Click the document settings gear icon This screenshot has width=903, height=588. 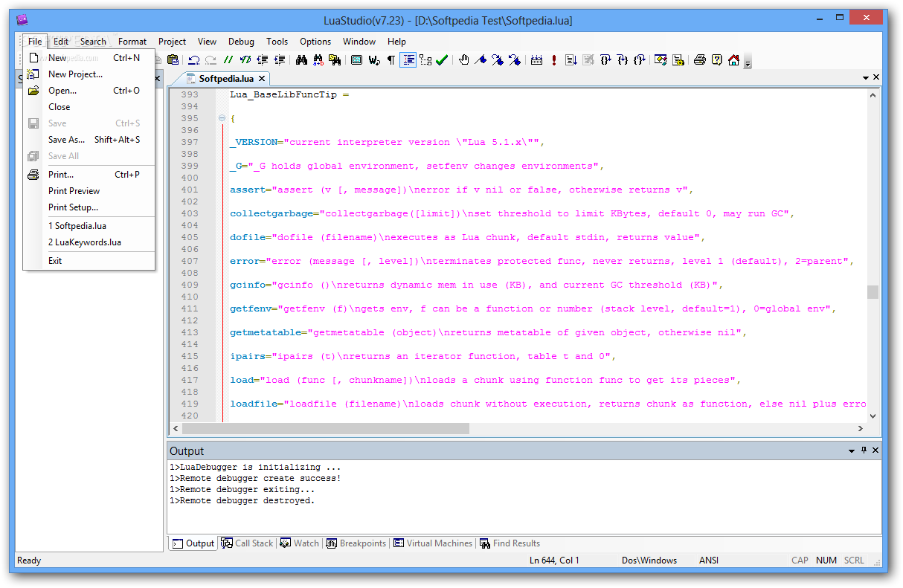[x=678, y=60]
